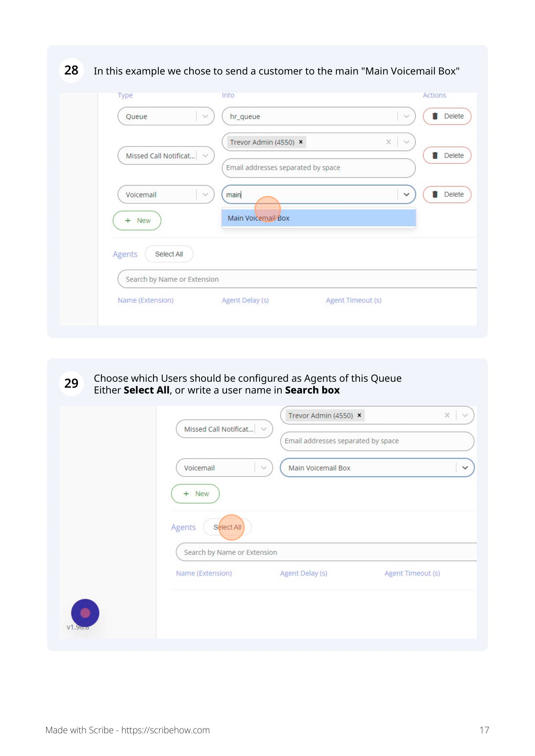
Task: Expand the Voicemail type dropdown in step 29
Action: tap(264, 468)
